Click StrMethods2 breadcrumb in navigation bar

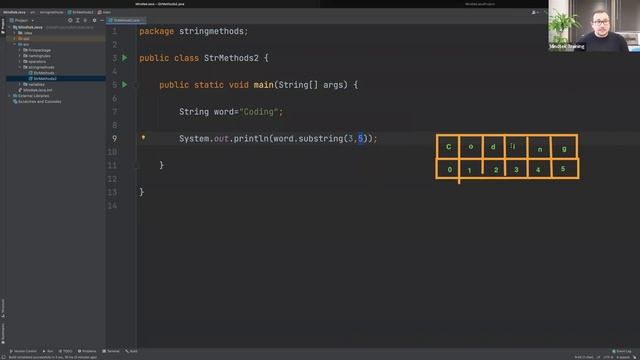(81, 12)
